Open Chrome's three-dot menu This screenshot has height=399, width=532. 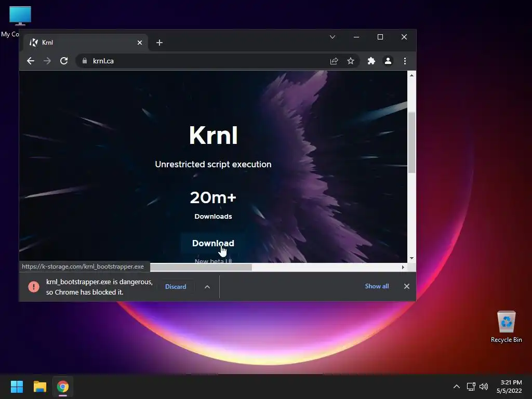coord(405,61)
